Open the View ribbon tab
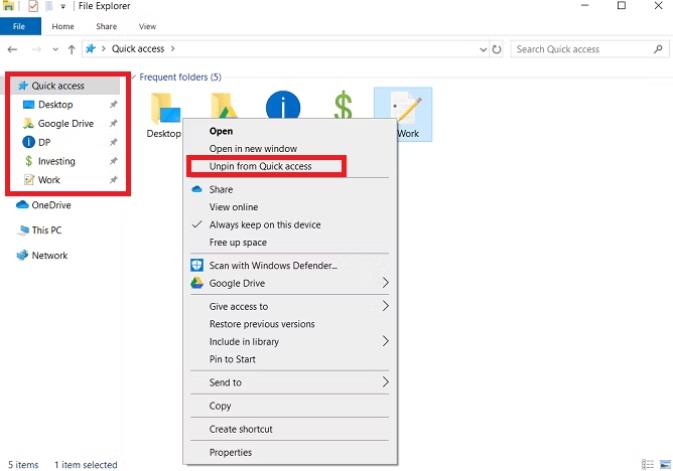 pos(147,26)
